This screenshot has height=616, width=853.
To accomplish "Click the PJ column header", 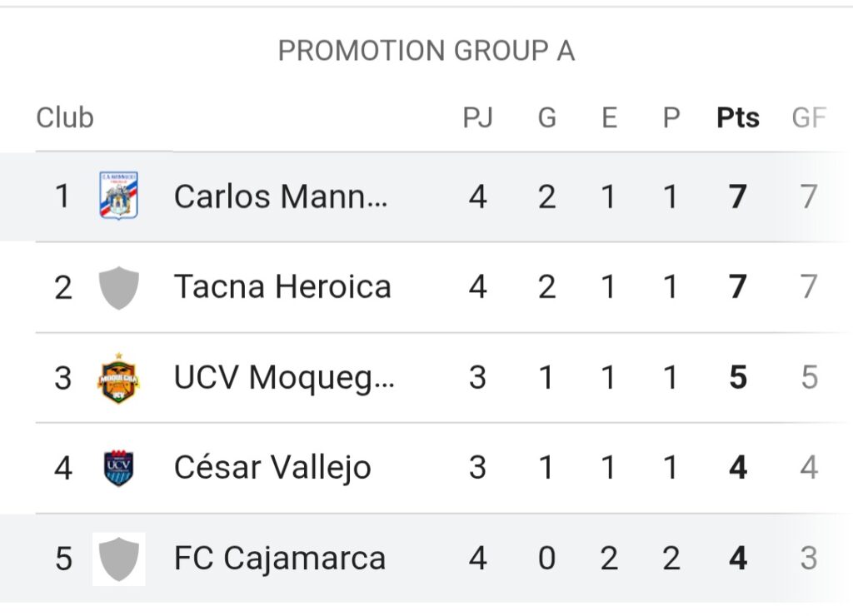I will coord(477,117).
